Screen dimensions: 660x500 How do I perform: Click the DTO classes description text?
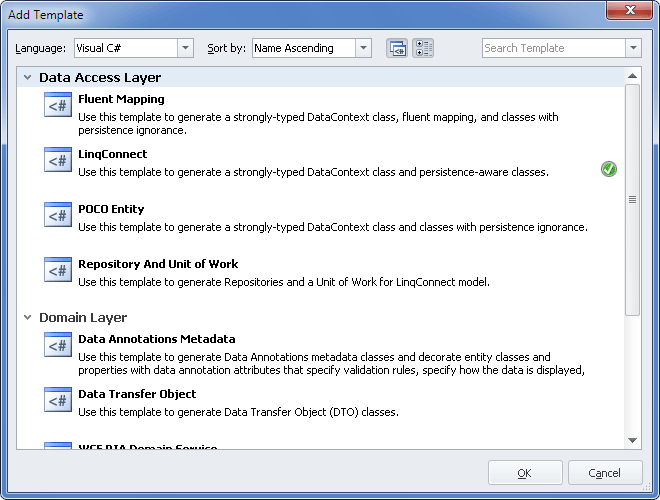click(238, 412)
